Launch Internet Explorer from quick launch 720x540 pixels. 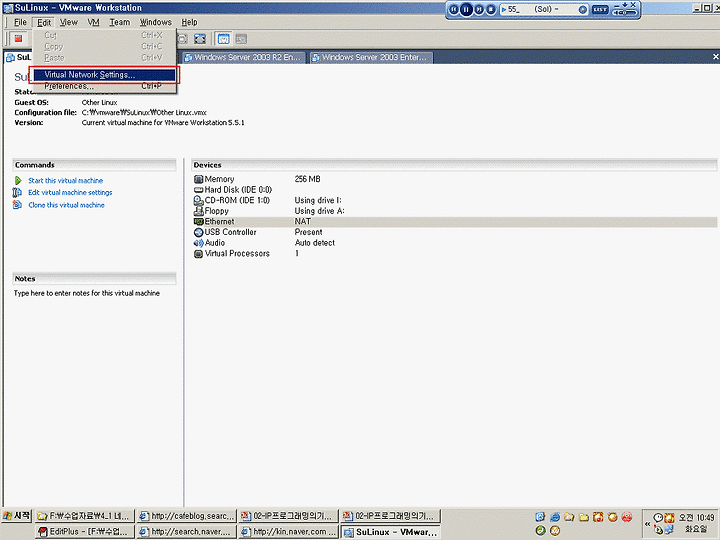(x=555, y=517)
